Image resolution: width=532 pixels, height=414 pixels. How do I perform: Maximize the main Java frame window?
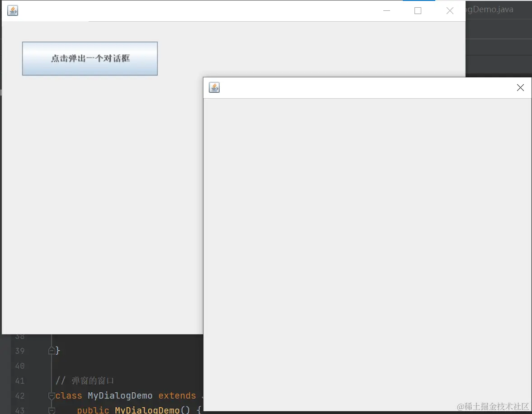click(x=418, y=11)
